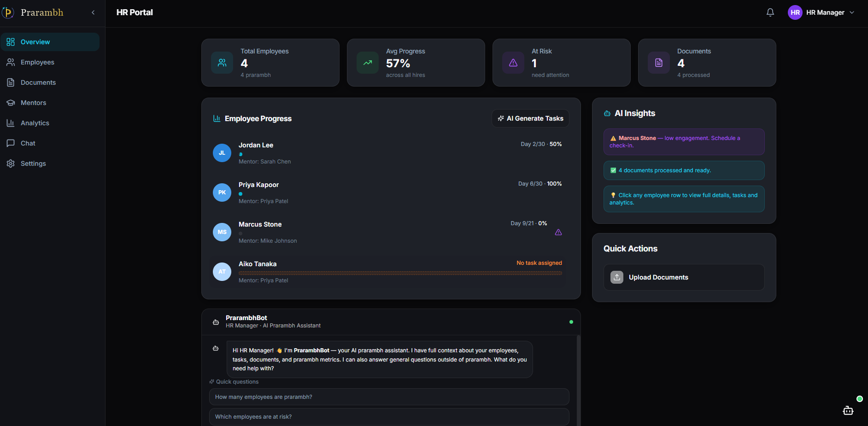The height and width of the screenshot is (426, 868).
Task: Click Aiko Tanaka's progress bar
Action: pyautogui.click(x=400, y=273)
